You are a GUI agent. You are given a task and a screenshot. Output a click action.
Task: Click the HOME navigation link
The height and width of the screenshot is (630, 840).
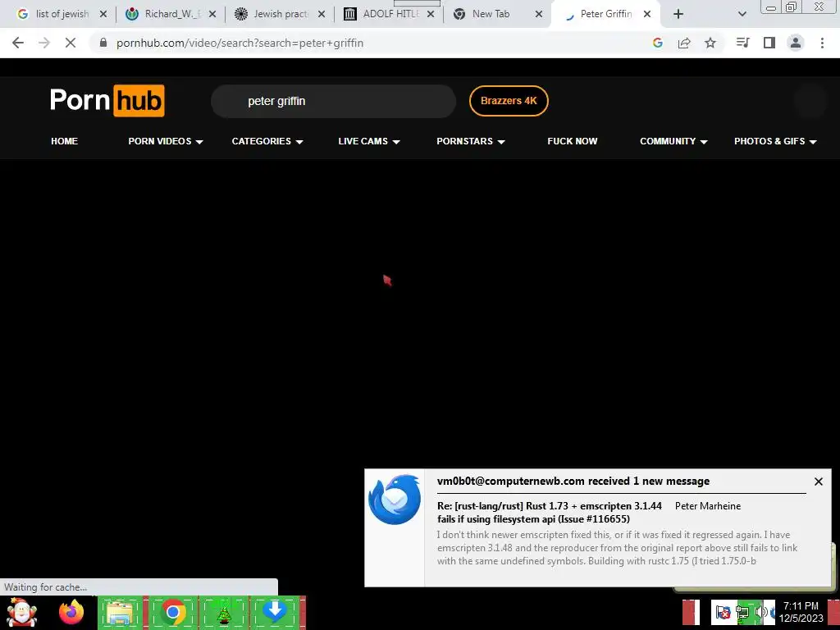pyautogui.click(x=64, y=141)
